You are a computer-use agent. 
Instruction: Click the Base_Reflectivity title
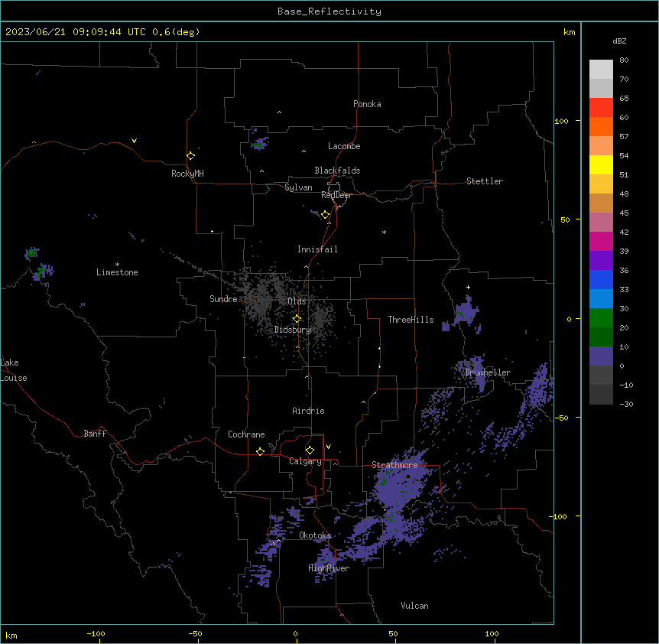(x=329, y=11)
